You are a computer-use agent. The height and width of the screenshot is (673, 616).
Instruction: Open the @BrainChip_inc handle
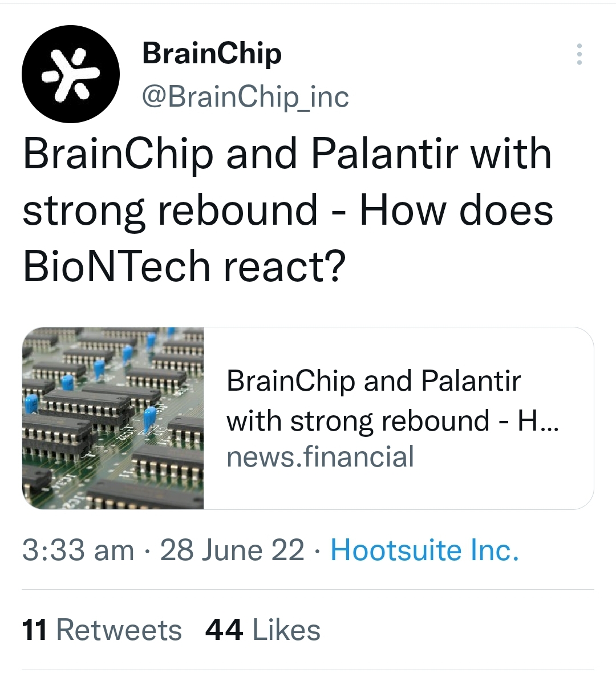(x=245, y=97)
